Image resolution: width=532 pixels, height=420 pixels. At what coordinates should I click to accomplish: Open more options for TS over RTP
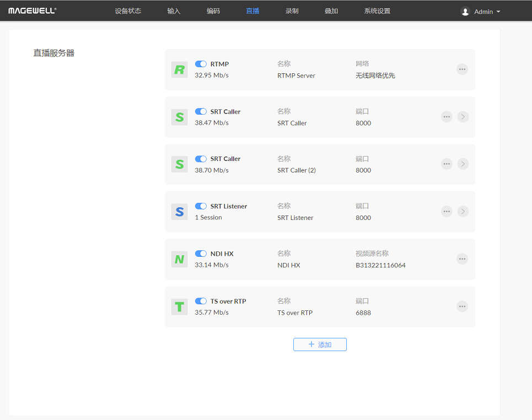pos(462,306)
